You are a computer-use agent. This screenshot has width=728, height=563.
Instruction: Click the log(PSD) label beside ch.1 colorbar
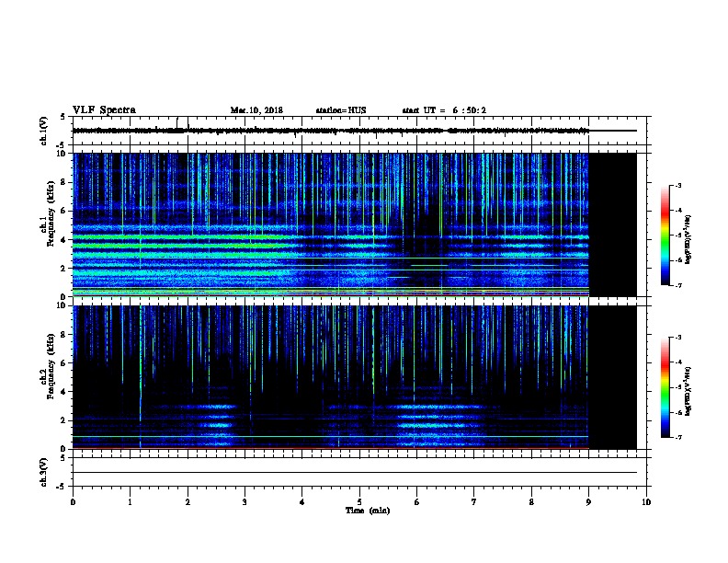688,240
